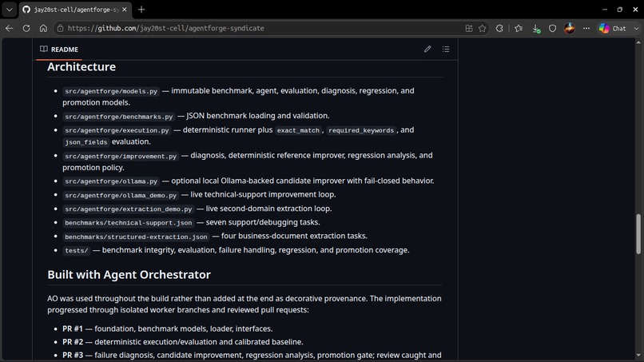Click benchmarks/structured-extraction.json code text
Screen dimensions: 644x362
click(x=136, y=237)
